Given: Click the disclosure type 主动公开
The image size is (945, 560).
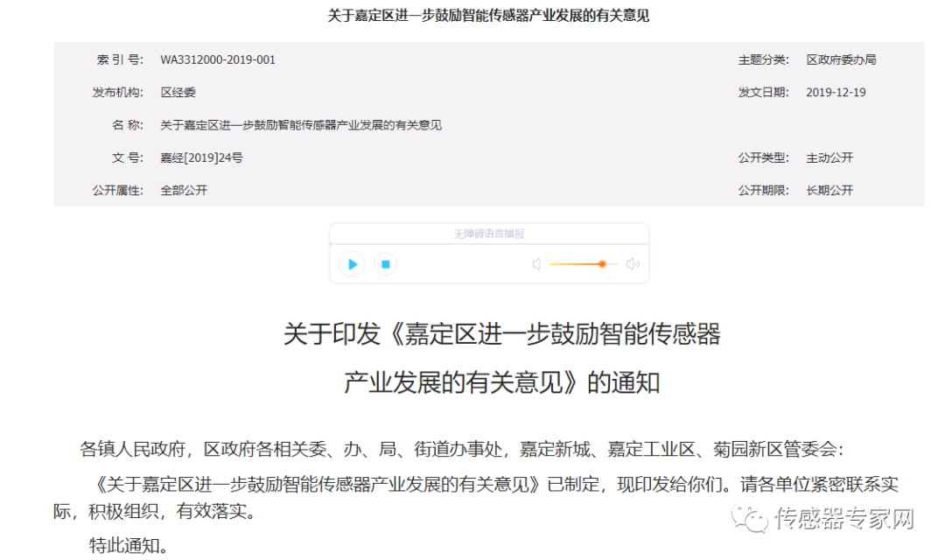Looking at the screenshot, I should [x=829, y=157].
